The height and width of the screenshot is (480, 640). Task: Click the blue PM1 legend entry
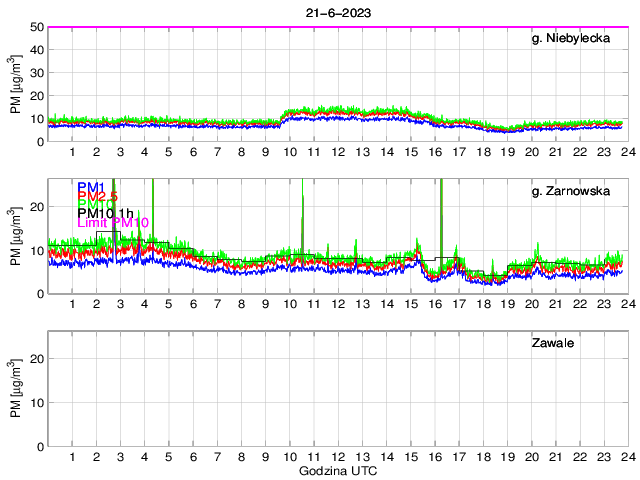click(x=91, y=186)
